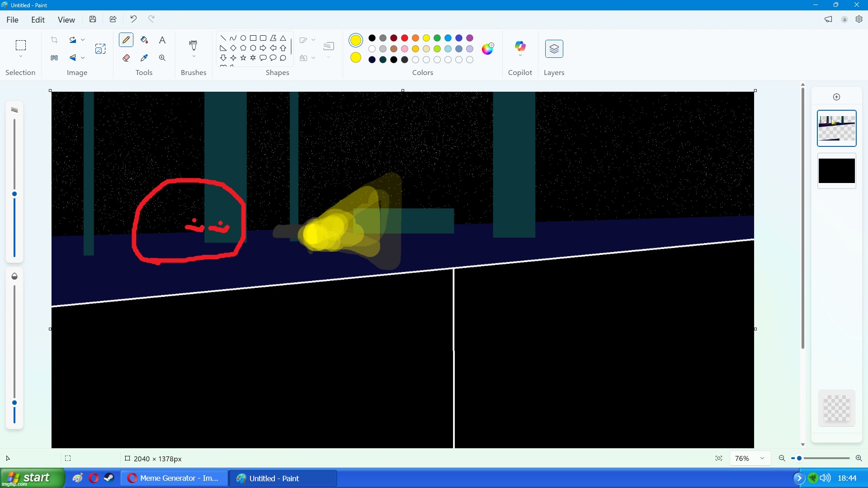Open the File menu

[13, 19]
